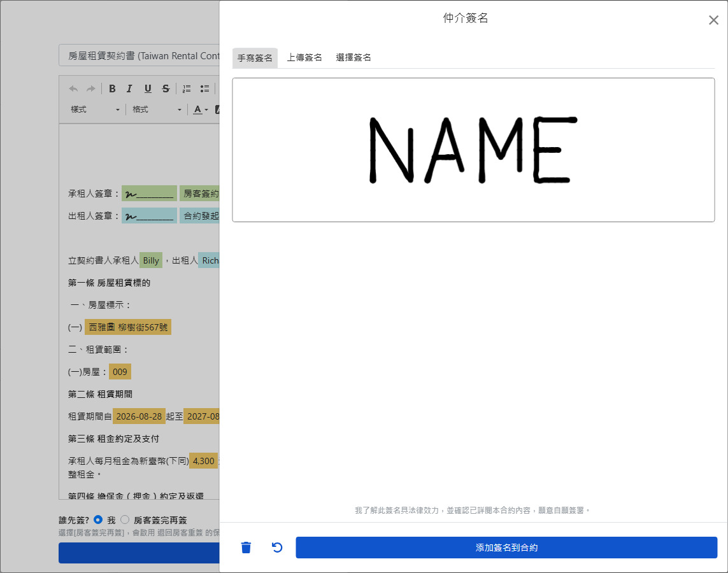Viewport: 728px width, 573px height.
Task: Click the contract title input field
Action: [x=139, y=55]
